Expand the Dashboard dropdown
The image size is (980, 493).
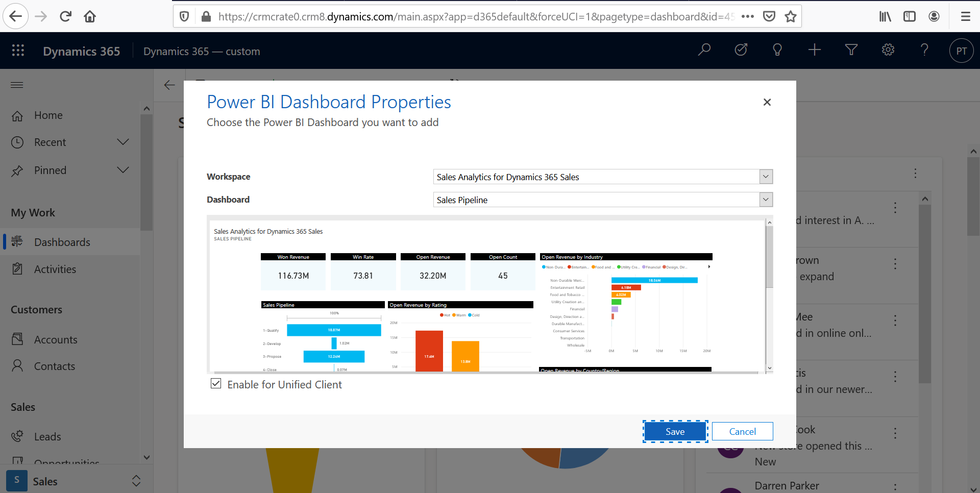coord(766,200)
